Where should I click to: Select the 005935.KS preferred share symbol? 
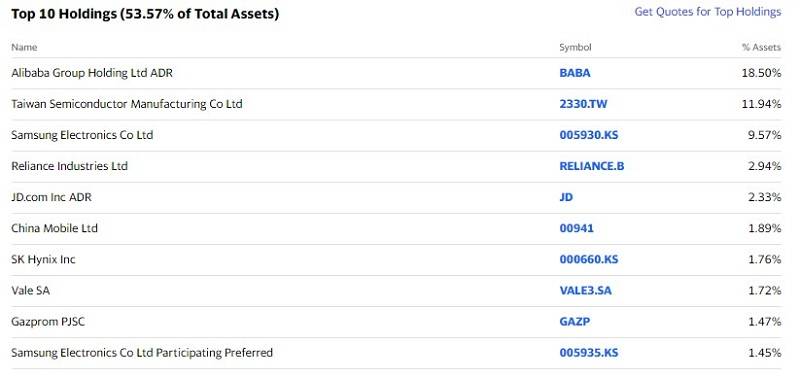589,352
